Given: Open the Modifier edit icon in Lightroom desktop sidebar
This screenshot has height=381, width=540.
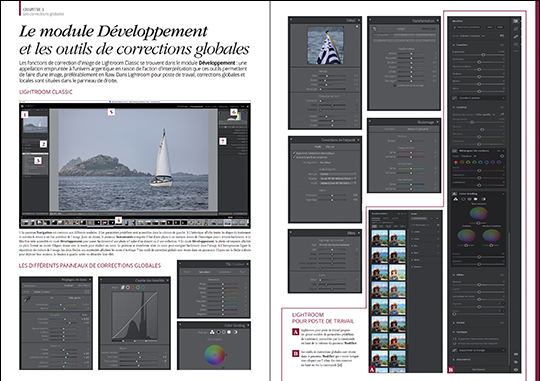Looking at the screenshot, I should [x=516, y=21].
